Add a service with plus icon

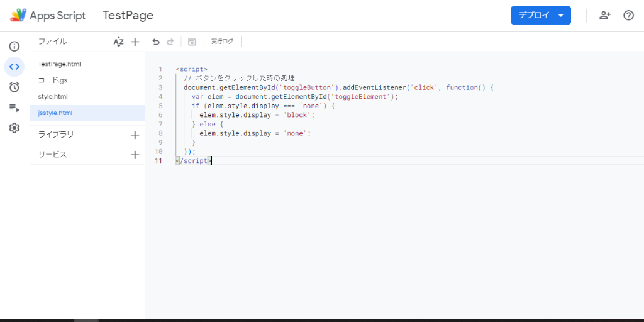click(x=135, y=155)
